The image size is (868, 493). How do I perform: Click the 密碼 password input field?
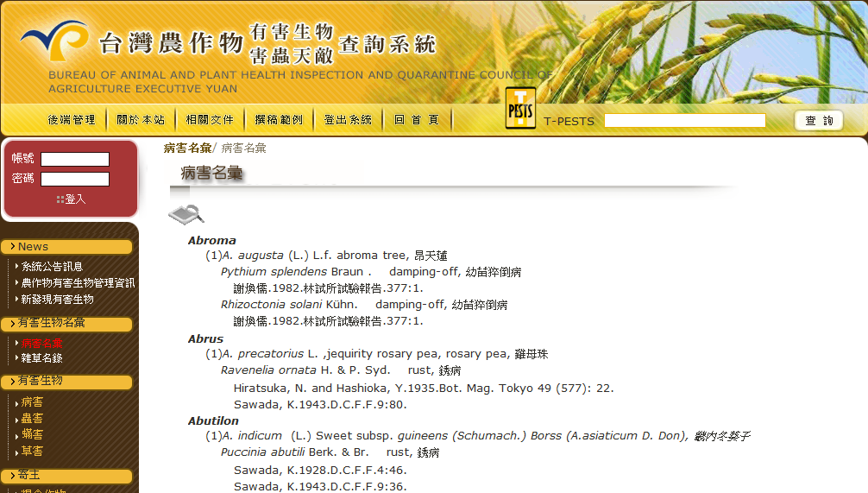[x=75, y=179]
